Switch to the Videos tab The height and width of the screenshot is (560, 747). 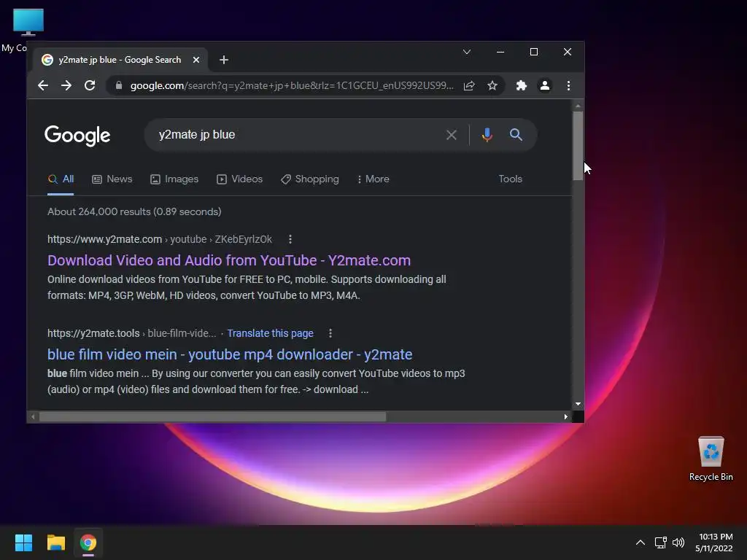(239, 179)
